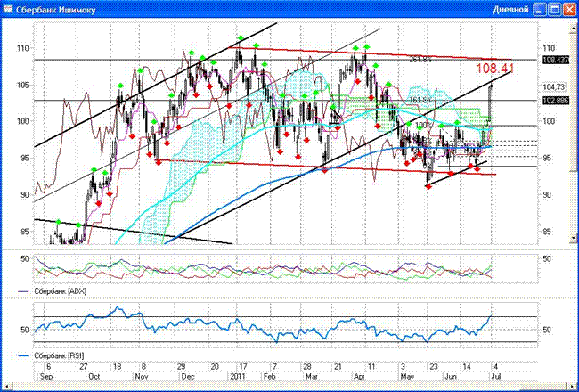Maximize the Сбербанк Ишимоку chart window
Viewport: 579px width, 392px height.
pos(555,10)
